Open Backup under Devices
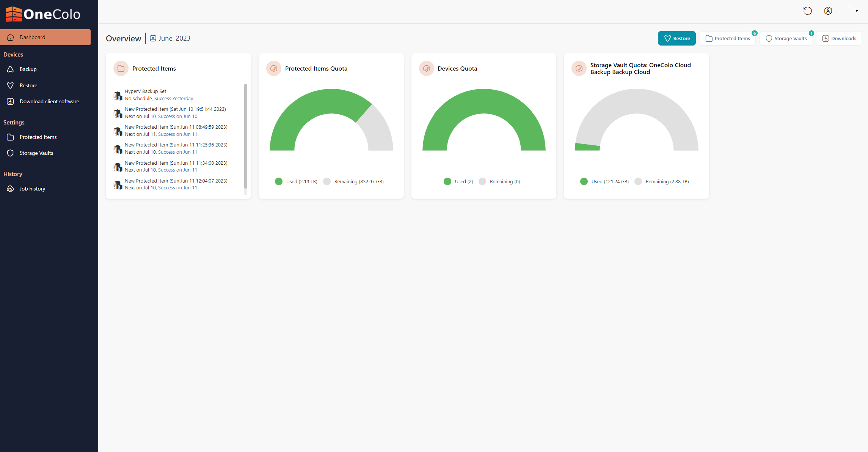This screenshot has width=868, height=452. 28,69
